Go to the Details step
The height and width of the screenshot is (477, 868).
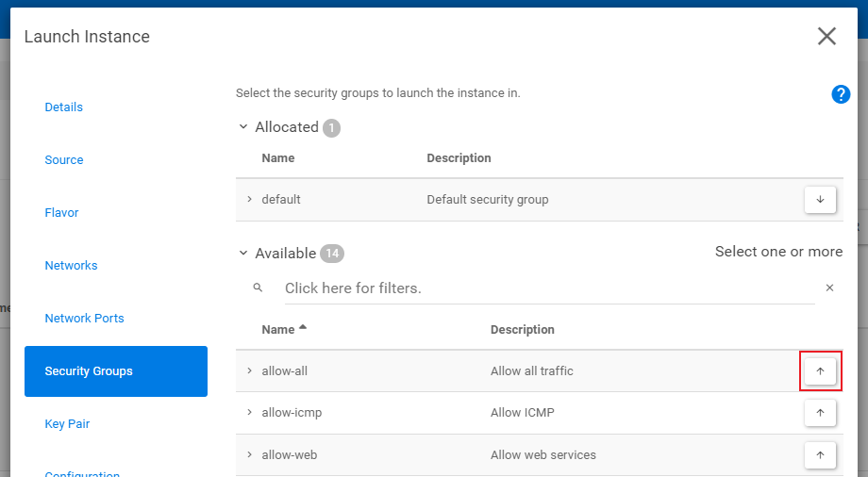tap(63, 107)
